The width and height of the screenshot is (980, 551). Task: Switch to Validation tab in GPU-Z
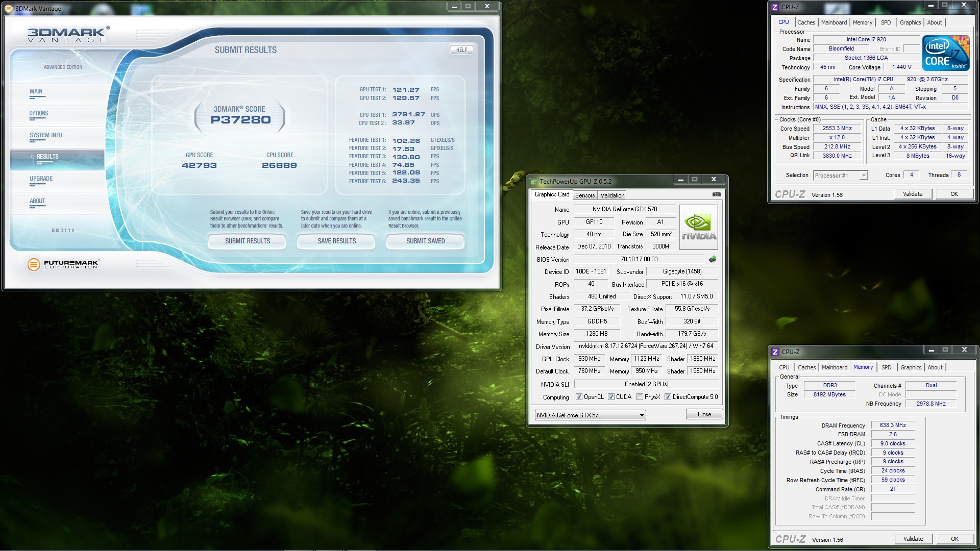pos(612,195)
